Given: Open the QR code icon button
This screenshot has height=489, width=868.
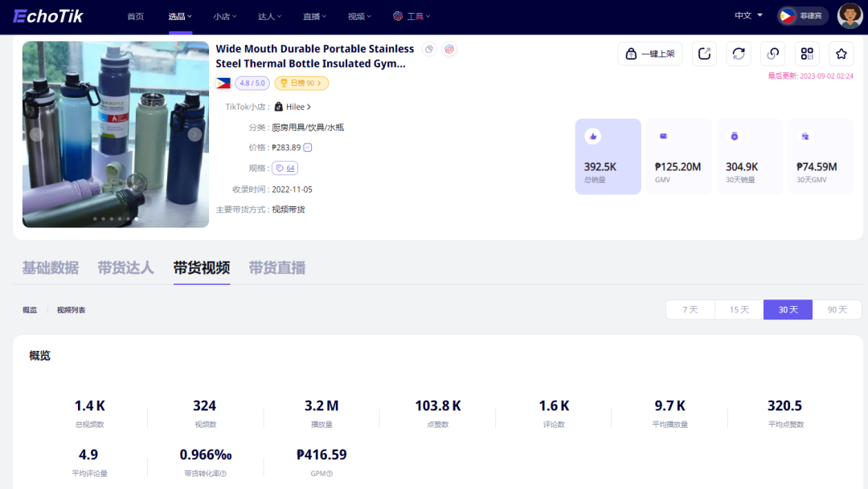Looking at the screenshot, I should (x=807, y=54).
